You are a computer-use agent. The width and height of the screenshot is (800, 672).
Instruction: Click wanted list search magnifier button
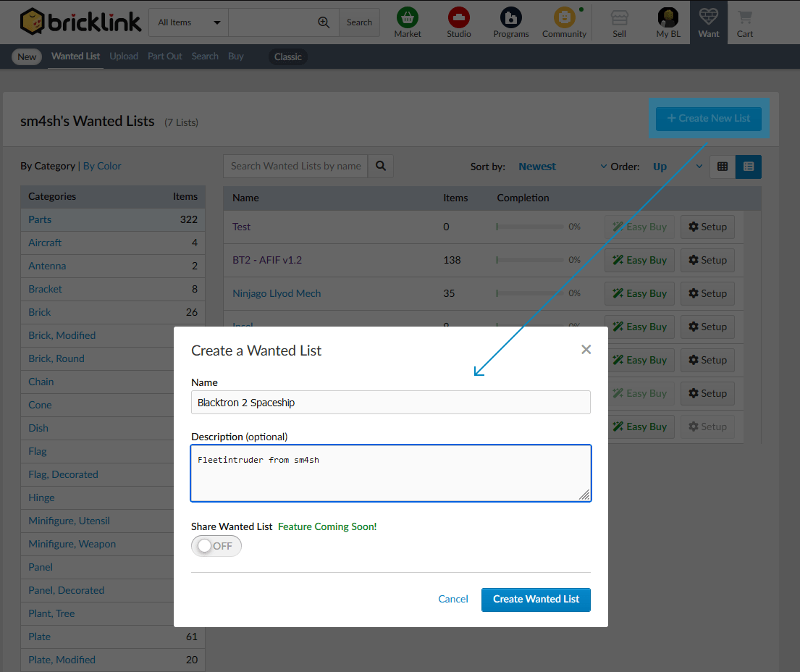point(381,167)
